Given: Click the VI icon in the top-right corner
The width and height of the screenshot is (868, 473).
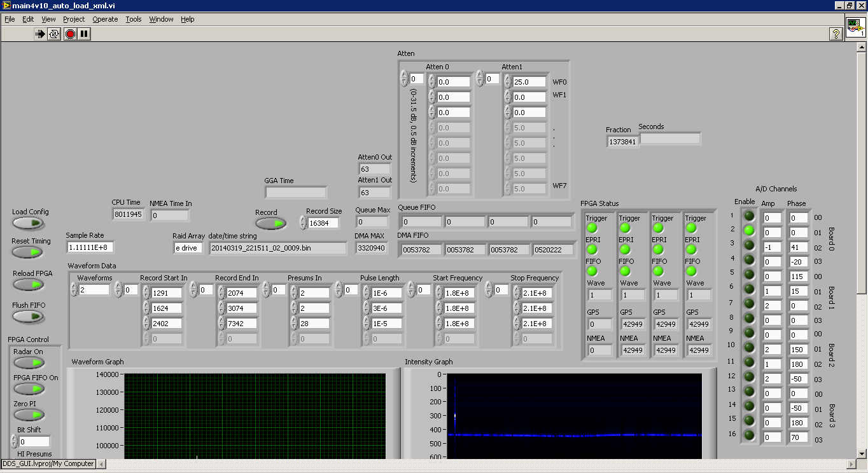Looking at the screenshot, I should click(855, 28).
